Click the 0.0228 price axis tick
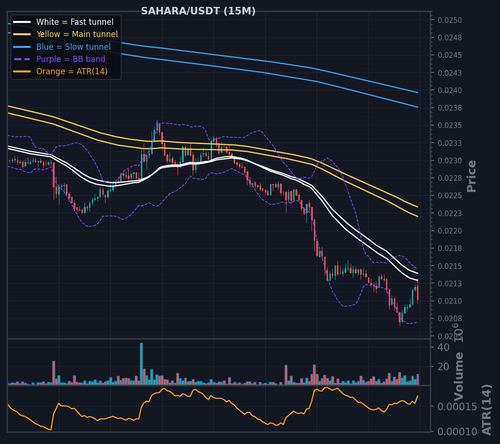 point(450,178)
